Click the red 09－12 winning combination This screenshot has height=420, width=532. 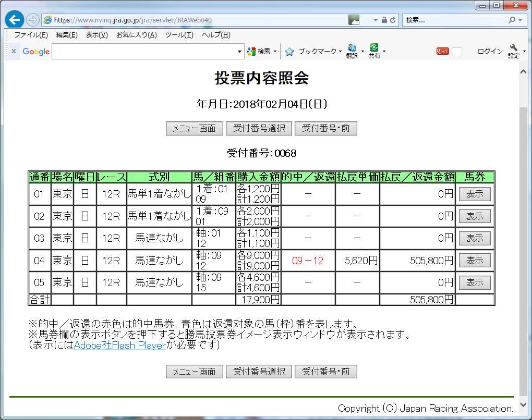click(x=308, y=261)
